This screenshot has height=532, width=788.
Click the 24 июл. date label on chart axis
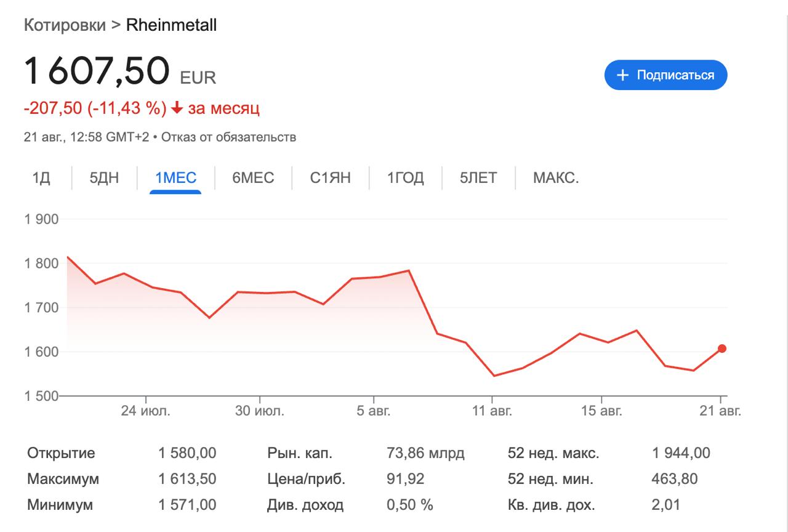click(x=145, y=411)
